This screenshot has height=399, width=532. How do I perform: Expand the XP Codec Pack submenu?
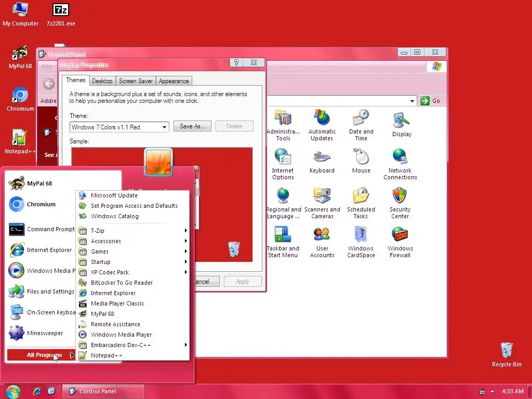(133, 272)
